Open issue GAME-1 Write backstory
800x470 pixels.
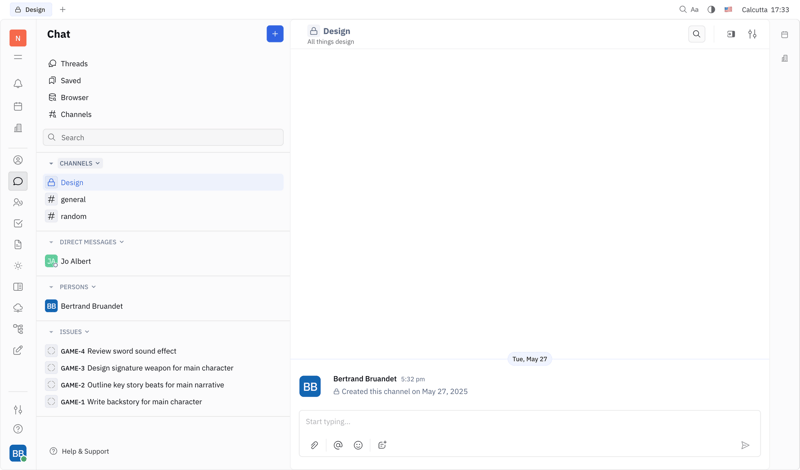pos(163,401)
